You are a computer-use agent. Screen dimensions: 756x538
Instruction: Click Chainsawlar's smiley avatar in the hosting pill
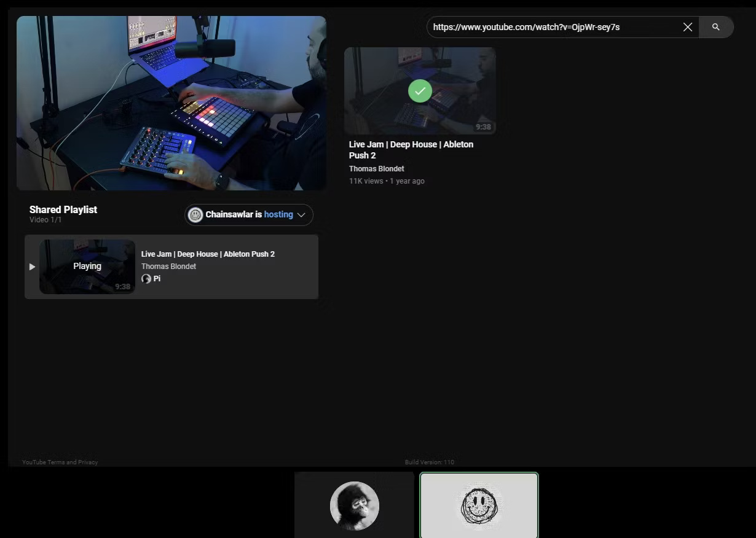pyautogui.click(x=195, y=214)
